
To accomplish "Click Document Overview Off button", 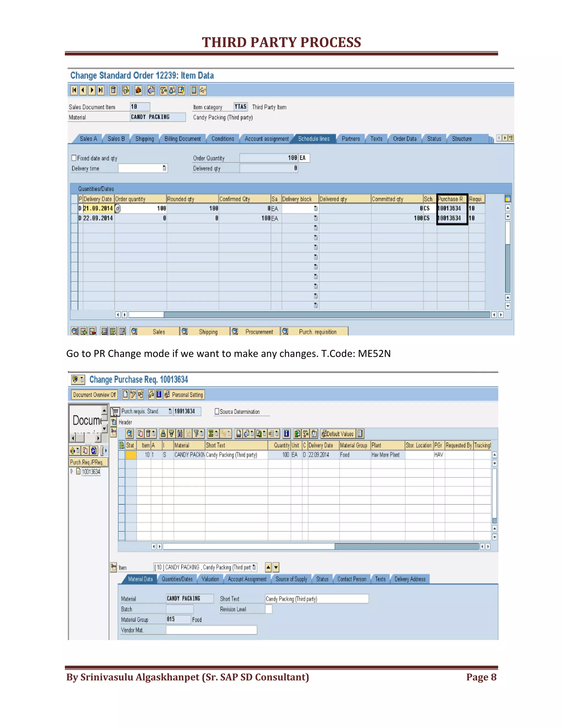I will (x=94, y=395).
